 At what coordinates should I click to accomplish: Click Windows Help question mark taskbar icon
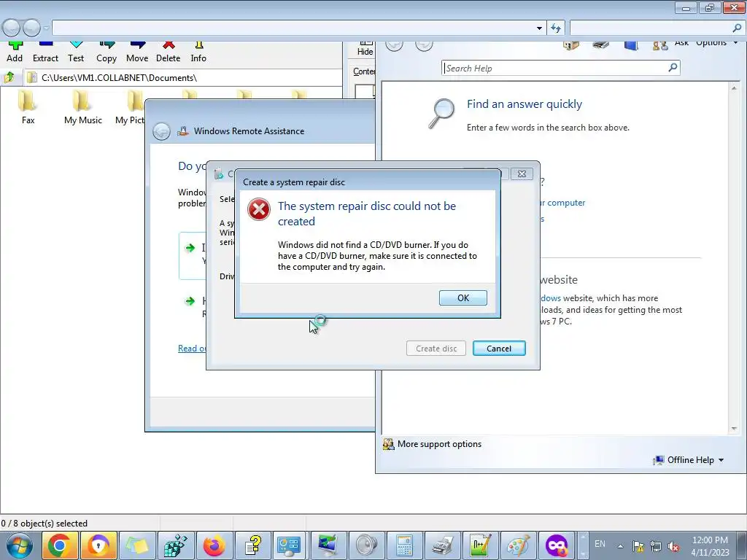[x=252, y=545]
